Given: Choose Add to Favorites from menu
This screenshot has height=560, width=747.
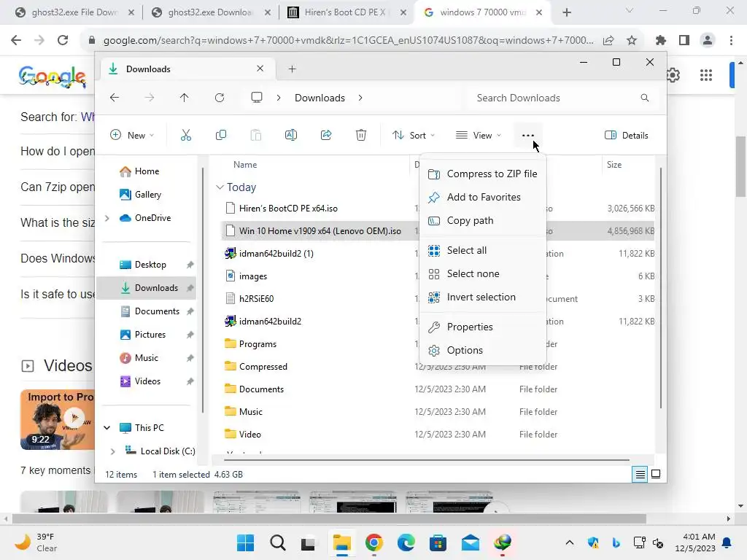Looking at the screenshot, I should (x=483, y=197).
